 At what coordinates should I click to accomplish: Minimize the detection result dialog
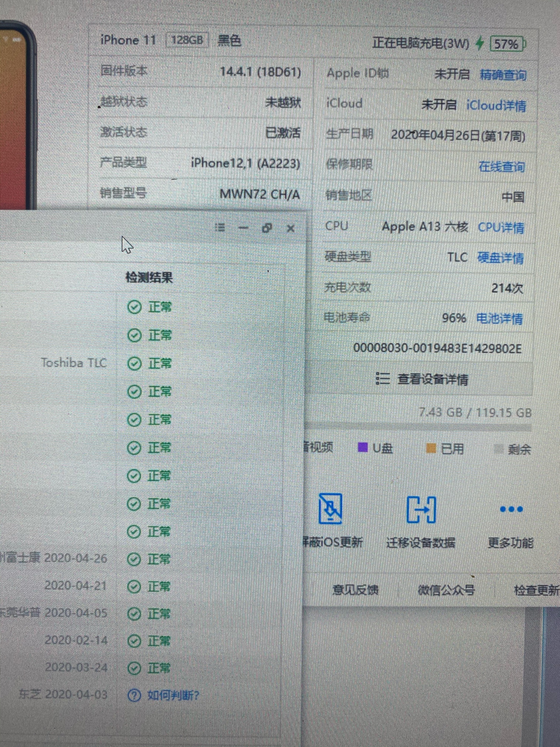[x=243, y=228]
